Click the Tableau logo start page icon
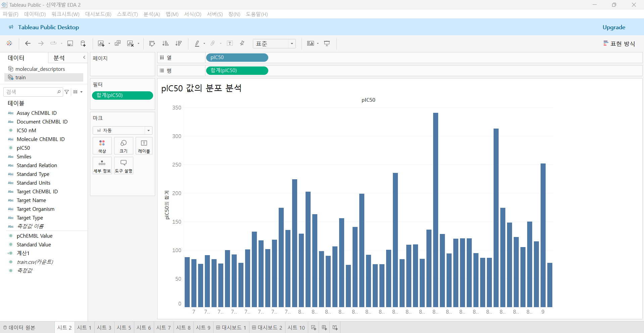644x333 pixels. pyautogui.click(x=9, y=43)
